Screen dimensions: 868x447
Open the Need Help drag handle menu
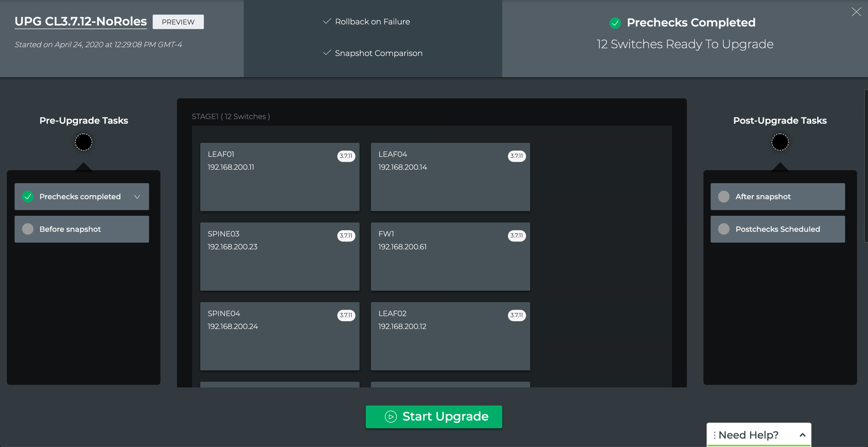tap(714, 435)
